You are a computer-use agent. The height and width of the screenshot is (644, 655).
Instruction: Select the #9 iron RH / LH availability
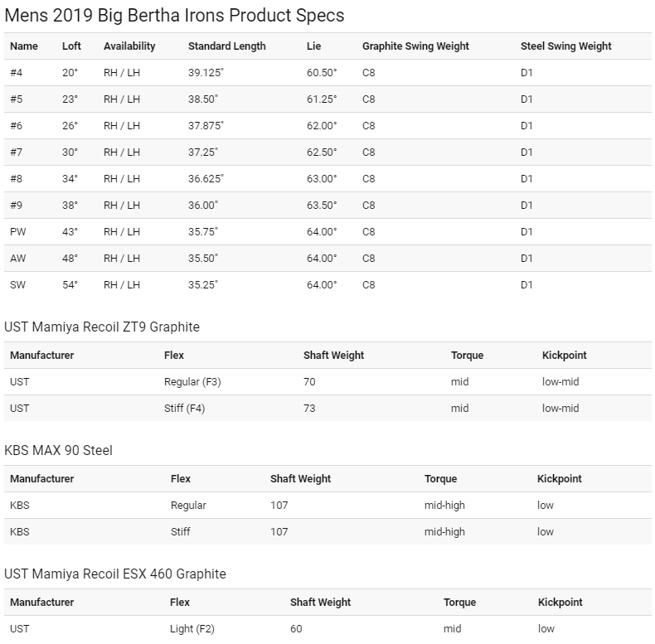(x=122, y=205)
